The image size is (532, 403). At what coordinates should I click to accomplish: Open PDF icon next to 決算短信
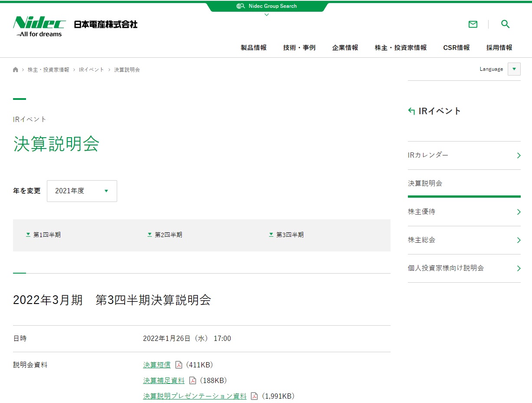tap(178, 365)
